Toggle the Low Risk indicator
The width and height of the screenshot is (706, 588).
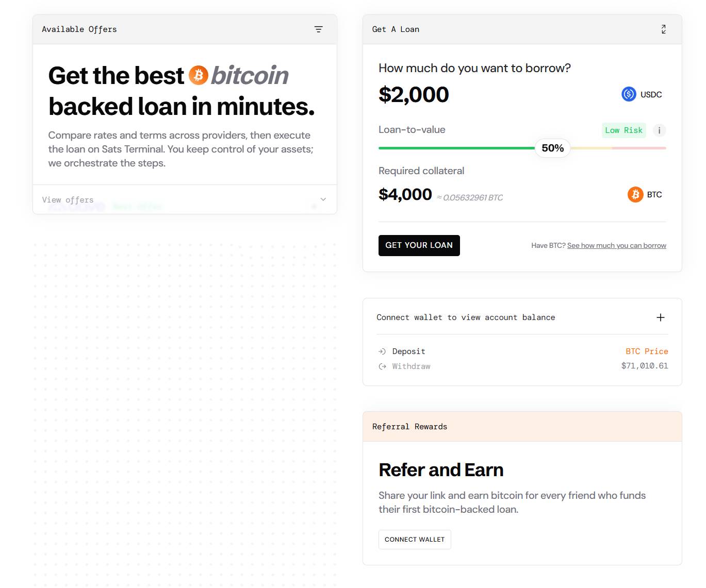624,130
